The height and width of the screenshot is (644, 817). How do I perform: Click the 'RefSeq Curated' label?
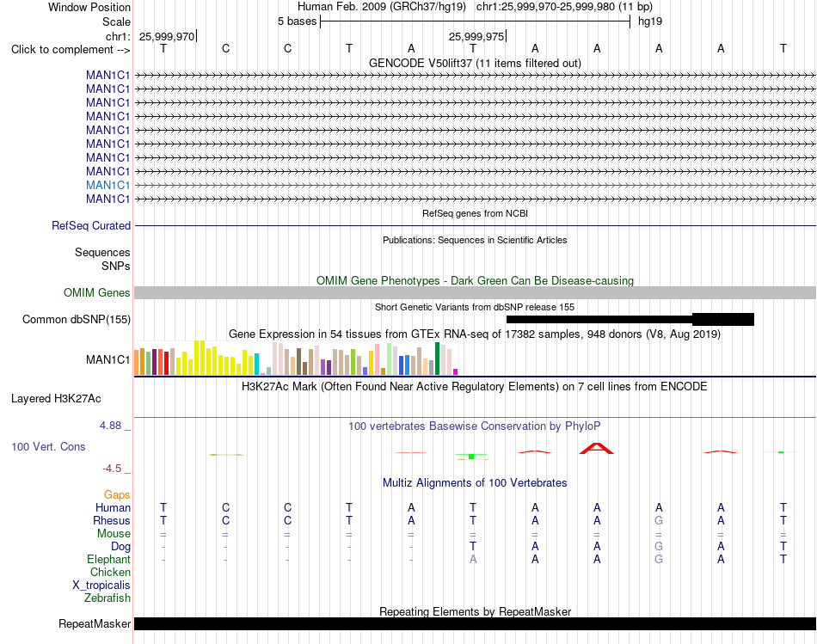91,225
